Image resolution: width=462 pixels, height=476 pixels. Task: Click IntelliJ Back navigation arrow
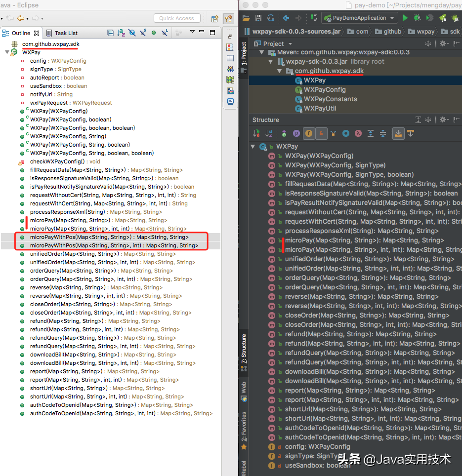click(x=286, y=18)
